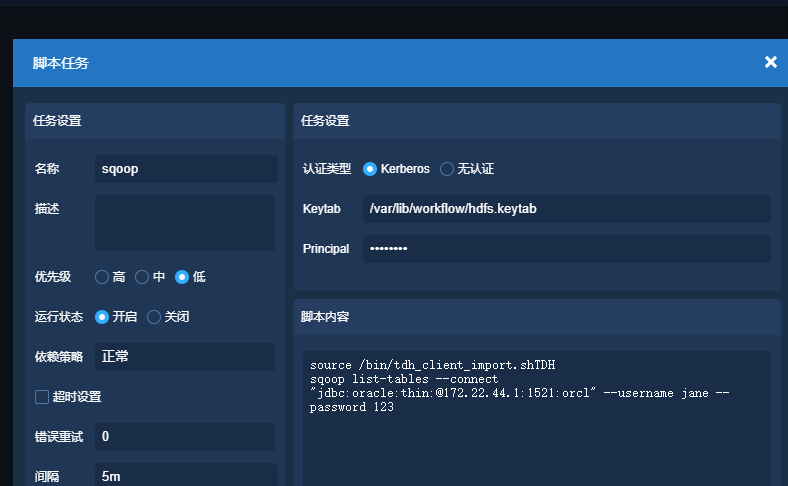This screenshot has height=486, width=788.
Task: Select 高 priority radio button
Action: pos(102,277)
